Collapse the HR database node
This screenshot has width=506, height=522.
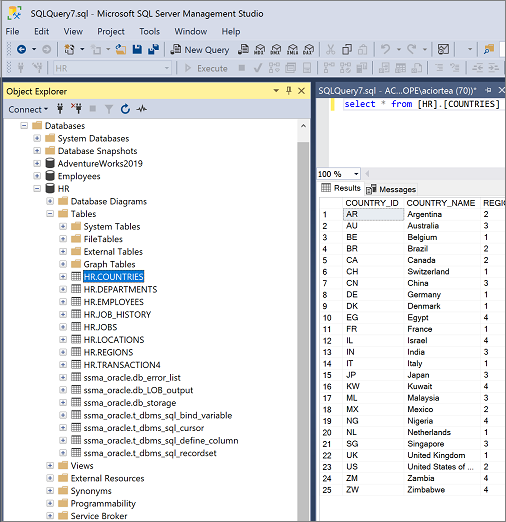click(37, 189)
